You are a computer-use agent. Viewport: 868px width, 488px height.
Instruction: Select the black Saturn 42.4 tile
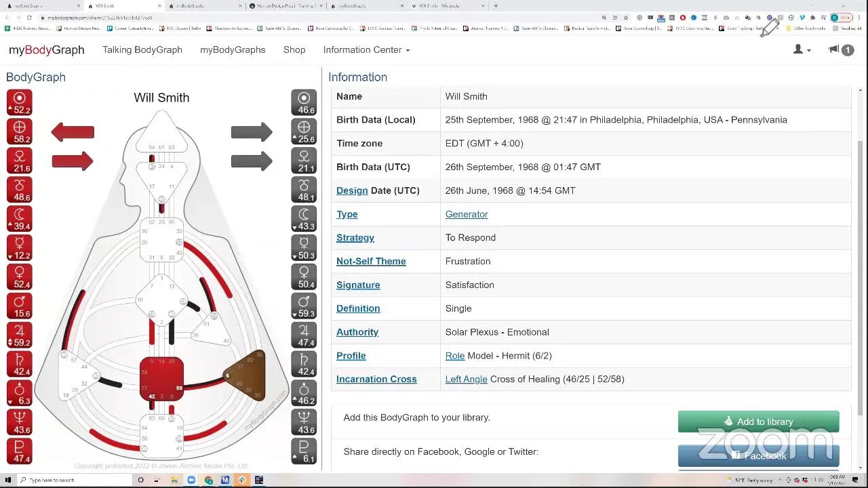pos(304,365)
